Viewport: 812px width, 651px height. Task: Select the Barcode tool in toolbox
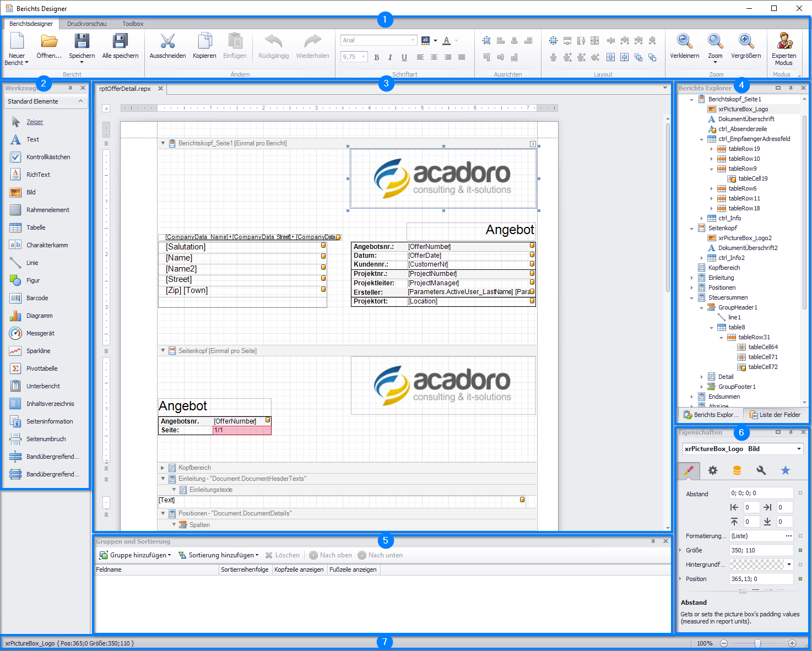37,298
